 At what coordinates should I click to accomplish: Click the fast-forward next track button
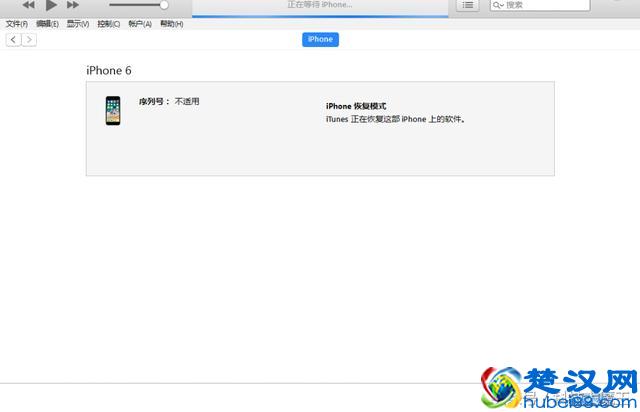click(x=73, y=5)
